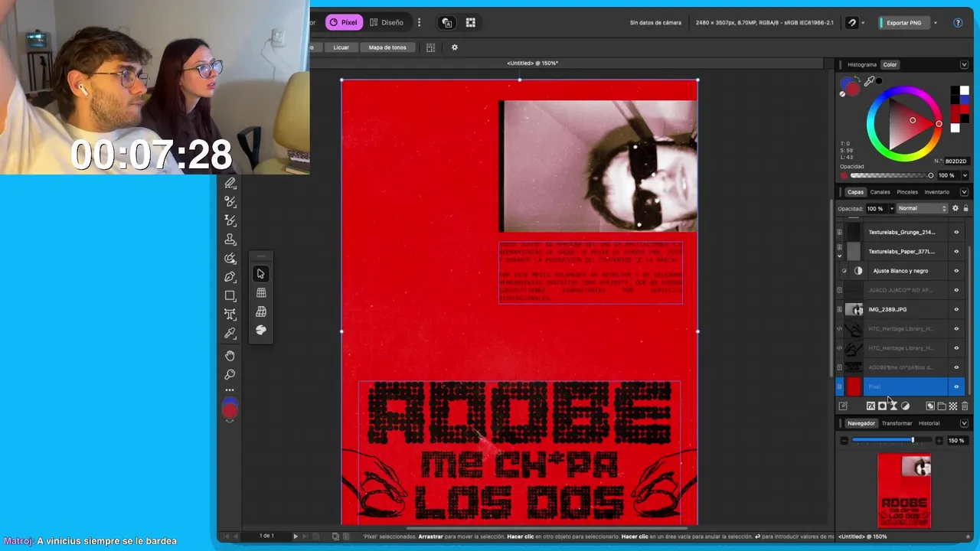Hide Texturelabs_Paper layer eye
This screenshot has height=551, width=980.
click(955, 251)
